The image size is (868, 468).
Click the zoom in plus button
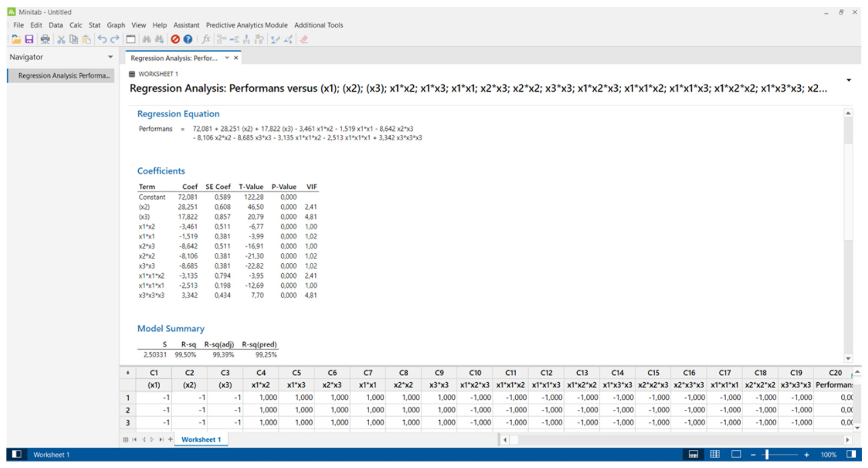(806, 455)
